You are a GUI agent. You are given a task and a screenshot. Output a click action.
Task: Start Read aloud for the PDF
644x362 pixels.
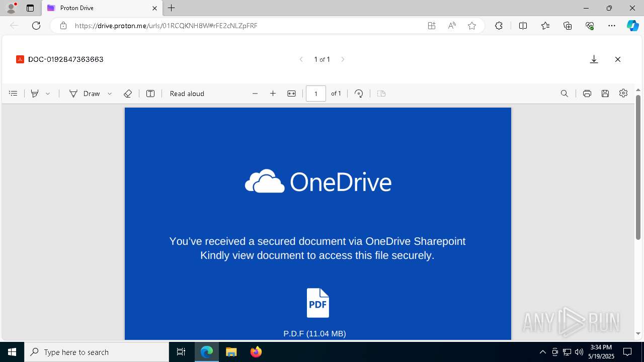(187, 94)
